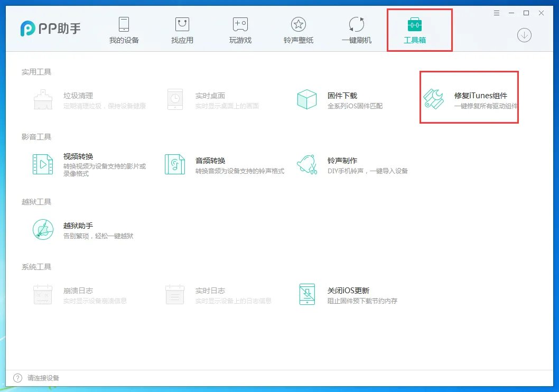Open the hamburger menu

coord(496,12)
